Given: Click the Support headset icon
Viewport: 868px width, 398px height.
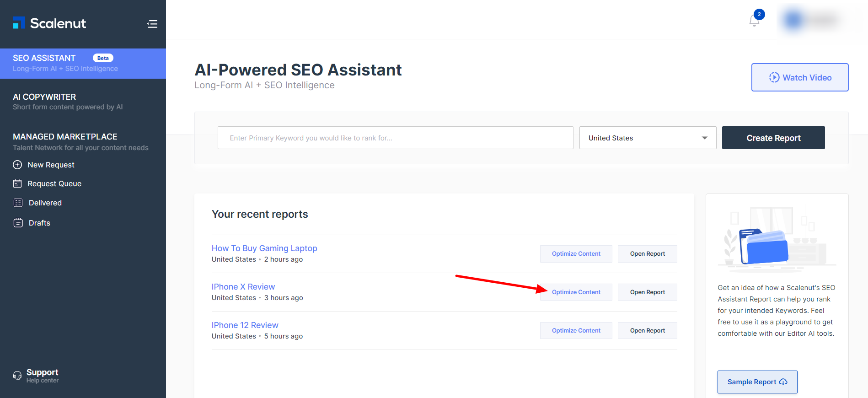Looking at the screenshot, I should (17, 376).
